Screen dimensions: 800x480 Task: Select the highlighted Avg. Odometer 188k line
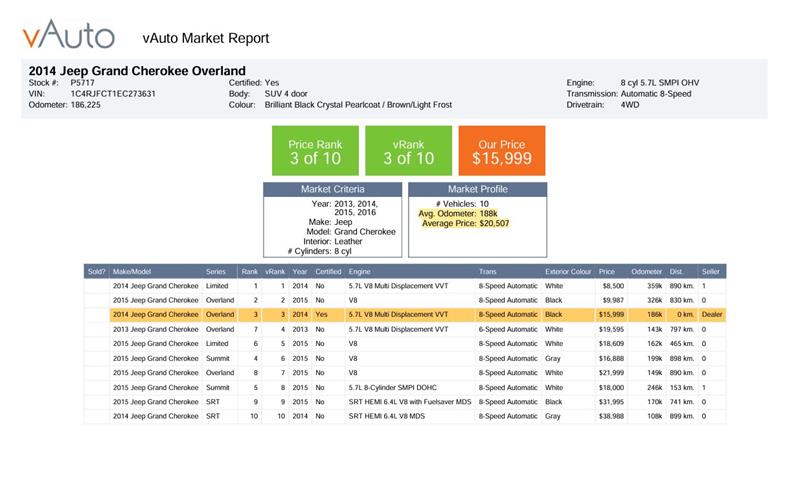tap(458, 214)
